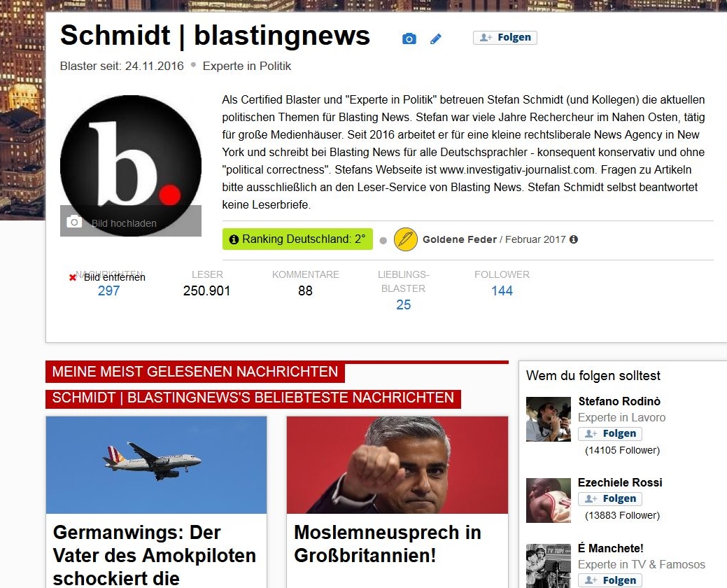Screen dimensions: 727x588
Task: Click the black Blasting News profile logo
Action: point(131,165)
